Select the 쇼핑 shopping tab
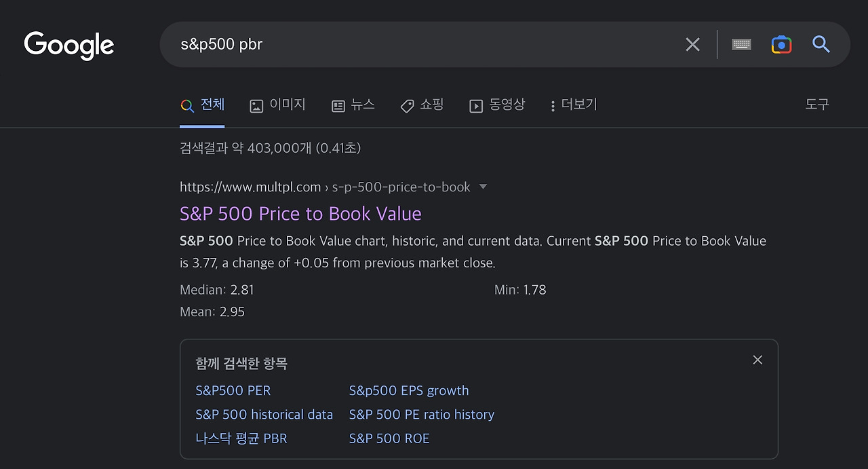The image size is (868, 469). tap(422, 105)
